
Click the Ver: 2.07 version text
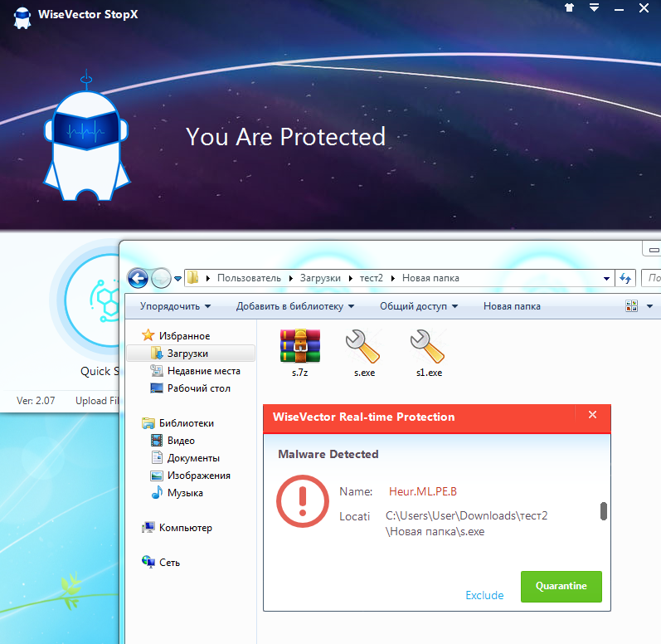click(36, 401)
